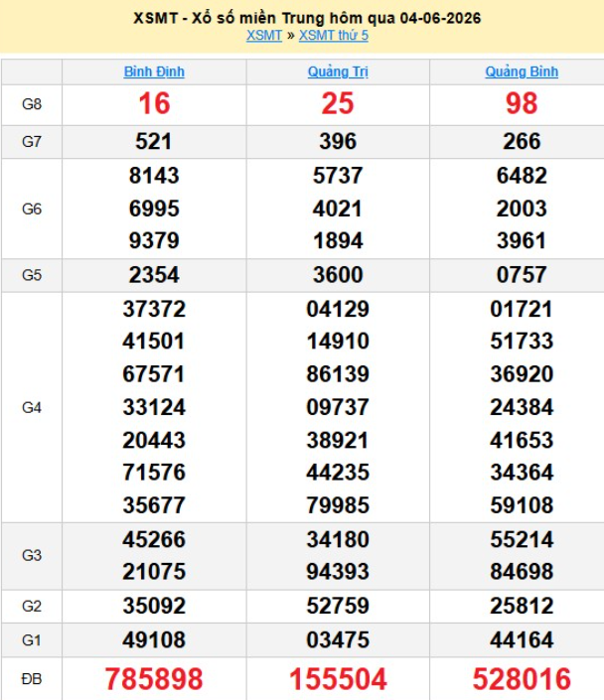Viewport: 604px width, 700px height.
Task: Click G4 number 59108 for Quảng Bình
Action: tap(522, 505)
